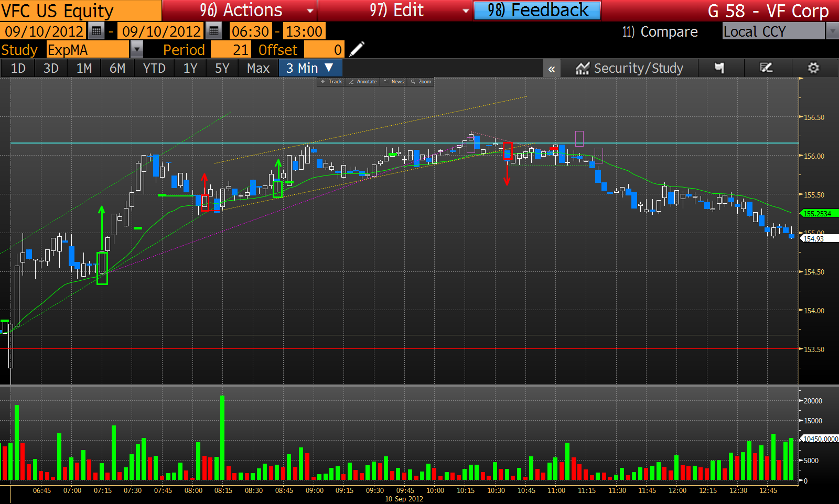Select the 5Y range tab
This screenshot has width=839, height=504.
point(222,68)
